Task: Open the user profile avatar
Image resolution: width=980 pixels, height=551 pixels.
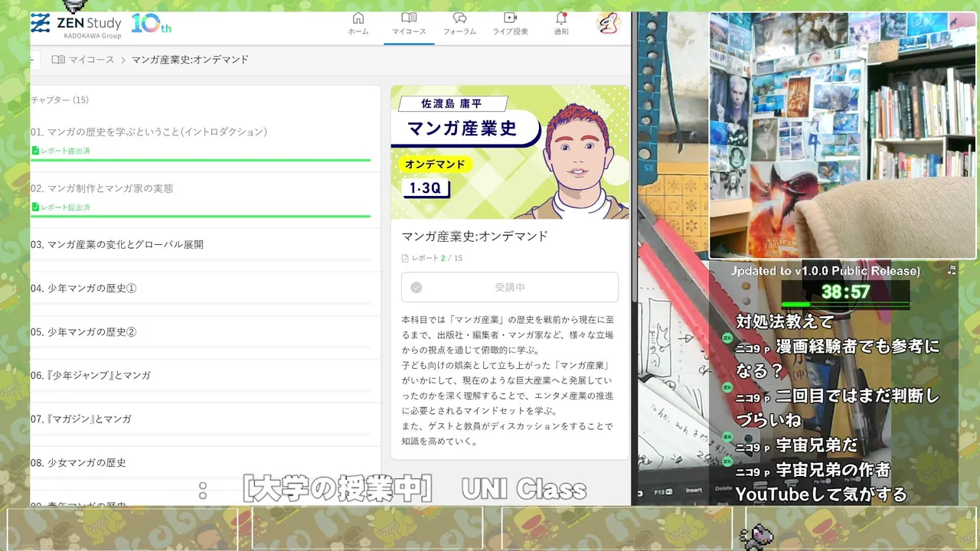Action: [x=609, y=23]
